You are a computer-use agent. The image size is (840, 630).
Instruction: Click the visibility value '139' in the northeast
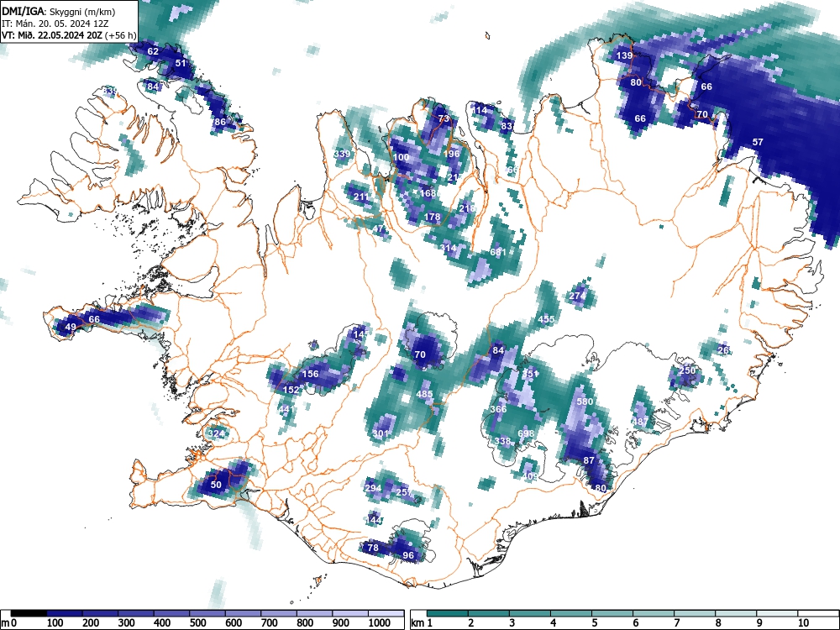click(624, 55)
